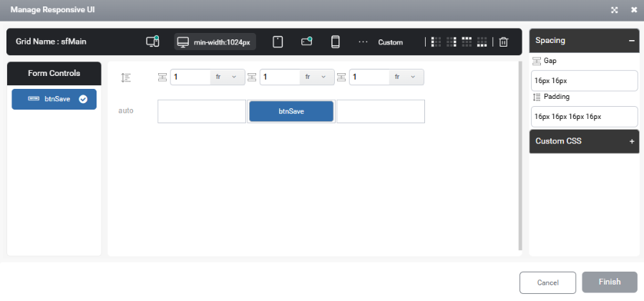Add column to right grid icon
Image resolution: width=644 pixels, height=301 pixels.
tap(452, 42)
